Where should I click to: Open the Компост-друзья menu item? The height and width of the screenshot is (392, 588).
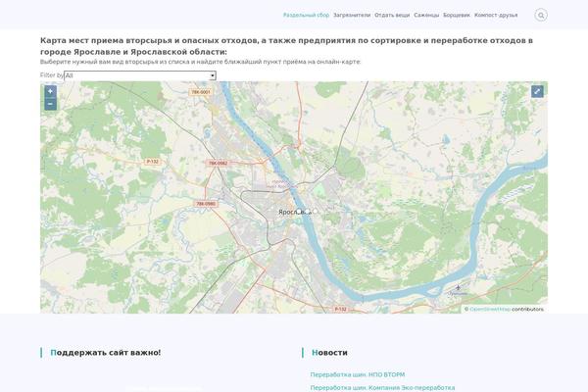click(496, 16)
